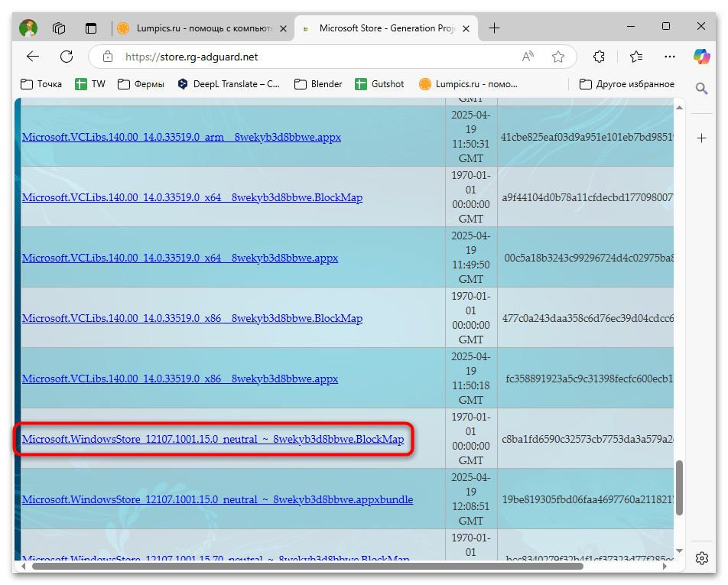The width and height of the screenshot is (728, 585).
Task: Click the date cell 2025-04-19 12:08:51 GMT
Action: (x=471, y=499)
